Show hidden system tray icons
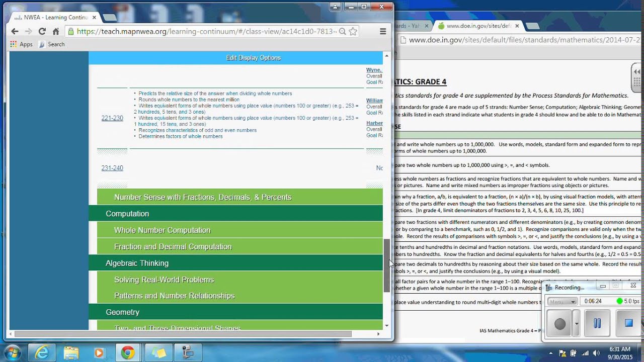Image resolution: width=644 pixels, height=362 pixels. 551,353
